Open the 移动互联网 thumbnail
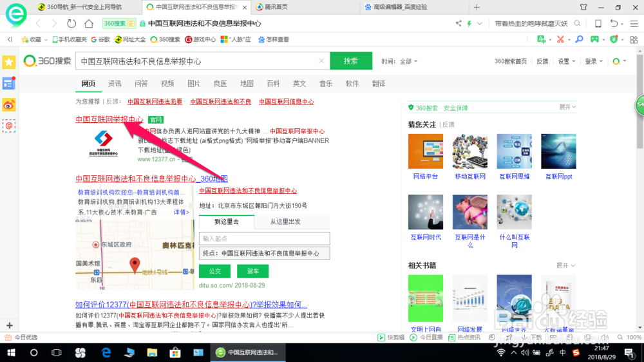This screenshot has width=644, height=362. 470,151
